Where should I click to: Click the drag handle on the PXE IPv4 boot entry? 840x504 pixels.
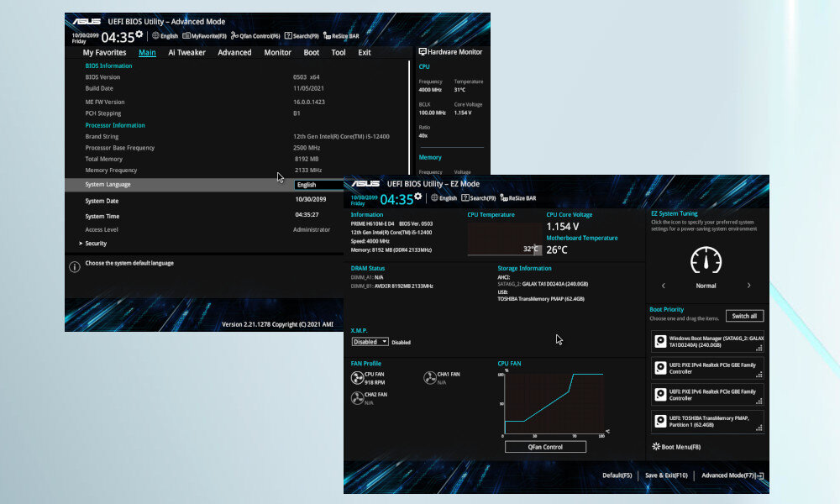click(759, 375)
